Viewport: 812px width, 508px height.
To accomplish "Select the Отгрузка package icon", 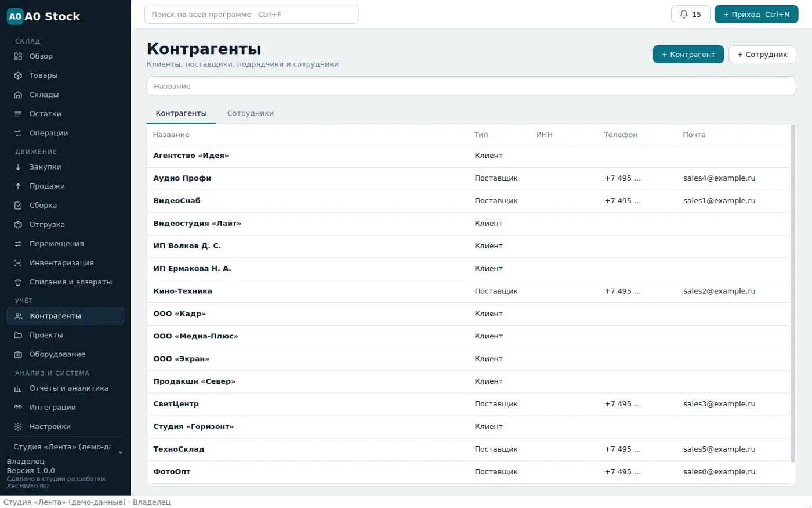I will tap(18, 224).
